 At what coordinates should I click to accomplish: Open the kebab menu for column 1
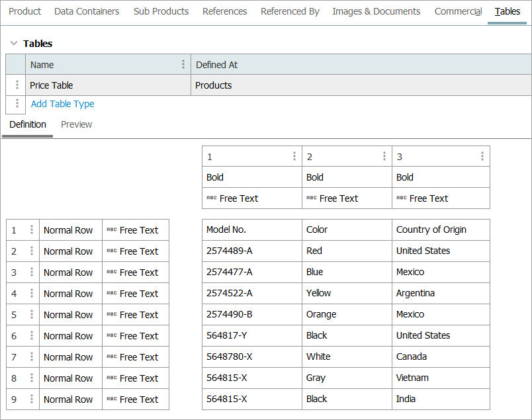(x=294, y=157)
